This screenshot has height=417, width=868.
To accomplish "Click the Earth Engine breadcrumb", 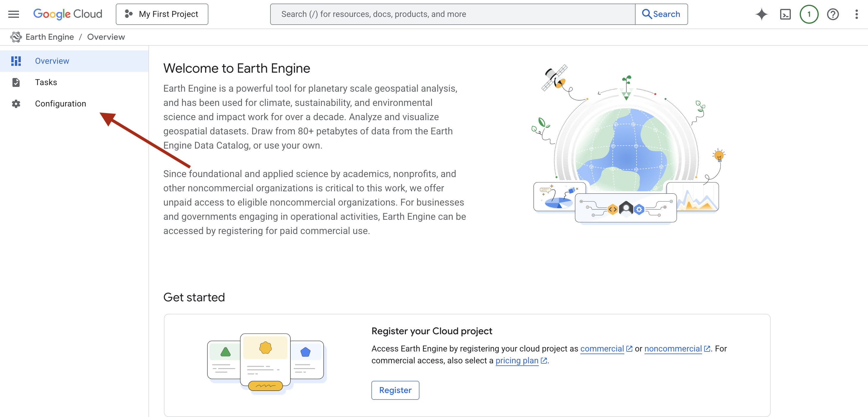I will coord(50,37).
